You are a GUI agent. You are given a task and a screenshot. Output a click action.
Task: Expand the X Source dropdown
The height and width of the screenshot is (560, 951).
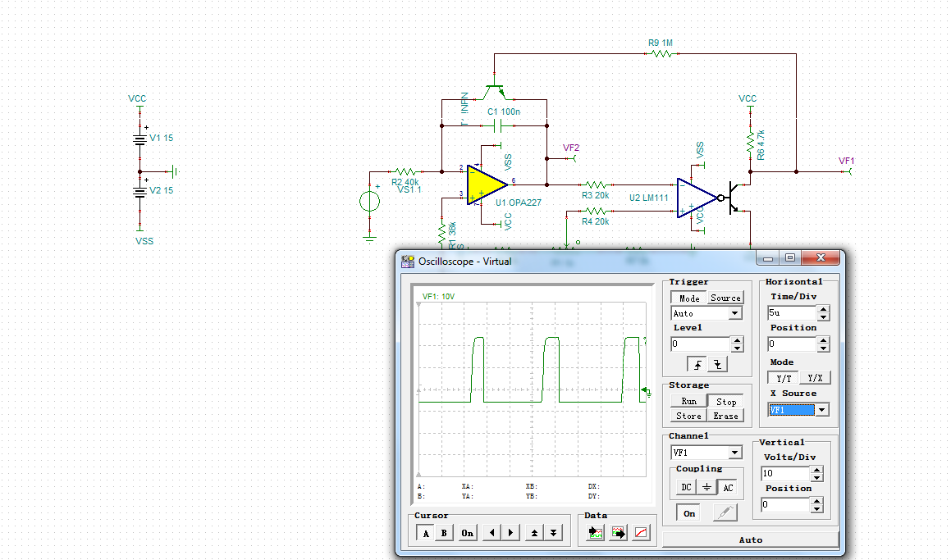pos(821,410)
